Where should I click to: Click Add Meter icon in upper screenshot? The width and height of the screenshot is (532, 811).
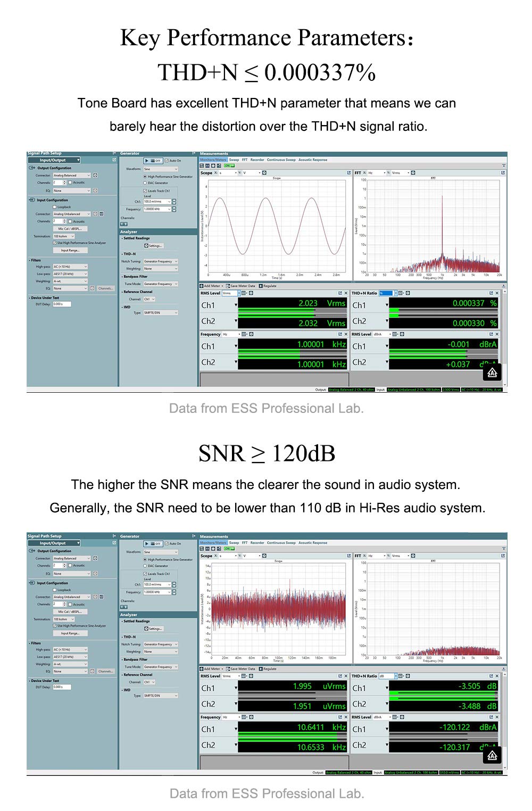point(202,286)
